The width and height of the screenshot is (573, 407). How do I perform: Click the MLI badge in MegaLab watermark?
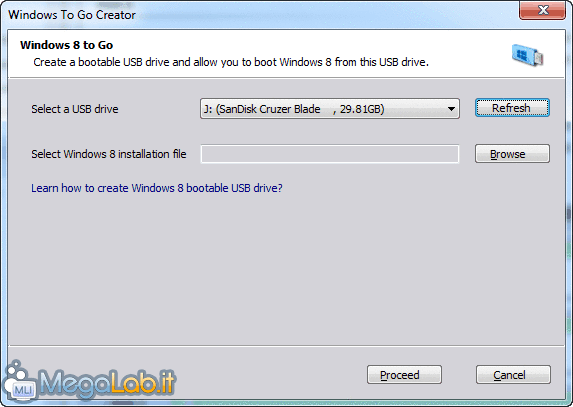(x=23, y=390)
